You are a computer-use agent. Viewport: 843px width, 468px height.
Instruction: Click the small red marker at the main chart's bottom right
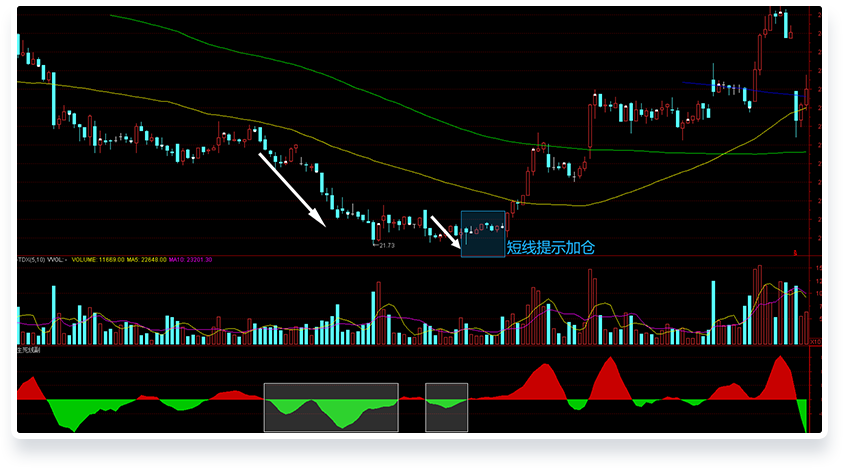click(x=793, y=252)
